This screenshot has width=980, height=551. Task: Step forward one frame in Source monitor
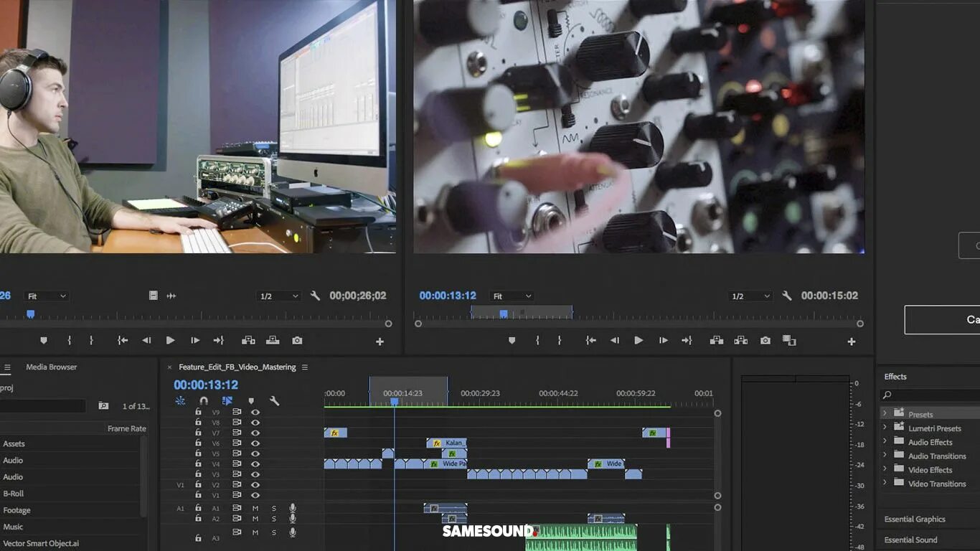point(195,341)
